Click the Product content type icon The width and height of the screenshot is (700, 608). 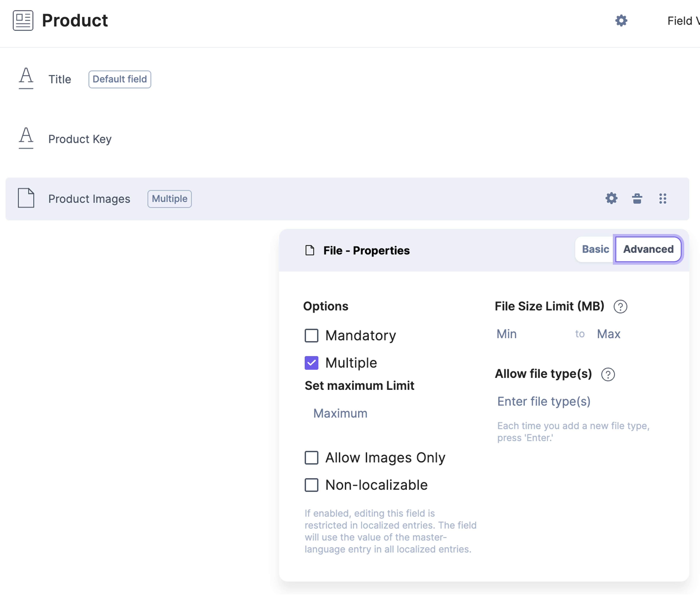23,20
